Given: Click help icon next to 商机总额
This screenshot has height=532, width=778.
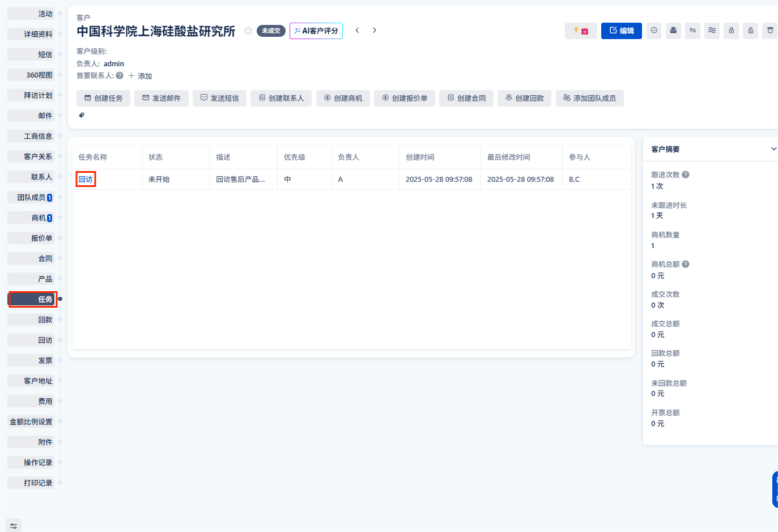Looking at the screenshot, I should [686, 264].
